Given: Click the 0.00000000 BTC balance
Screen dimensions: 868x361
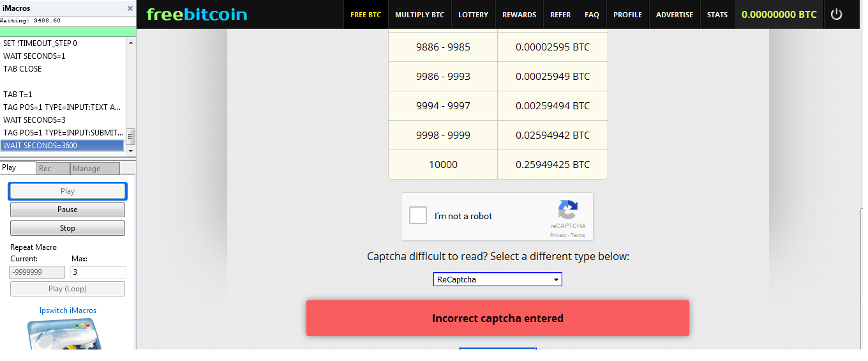Looking at the screenshot, I should [779, 15].
